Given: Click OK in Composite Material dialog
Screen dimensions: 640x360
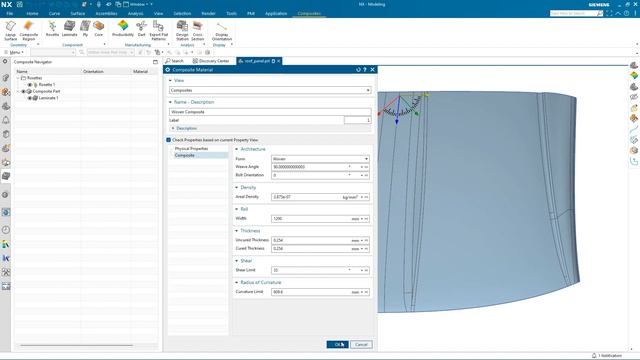Looking at the screenshot, I should click(x=337, y=344).
